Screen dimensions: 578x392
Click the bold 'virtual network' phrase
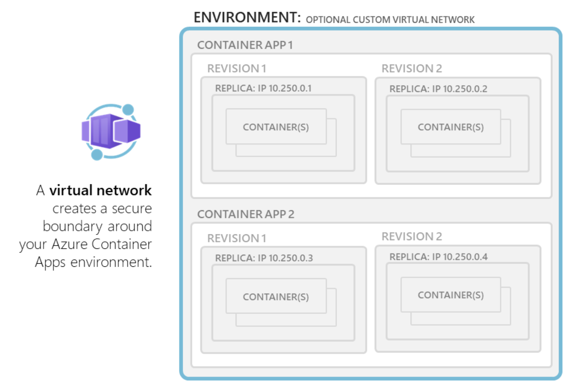(100, 190)
